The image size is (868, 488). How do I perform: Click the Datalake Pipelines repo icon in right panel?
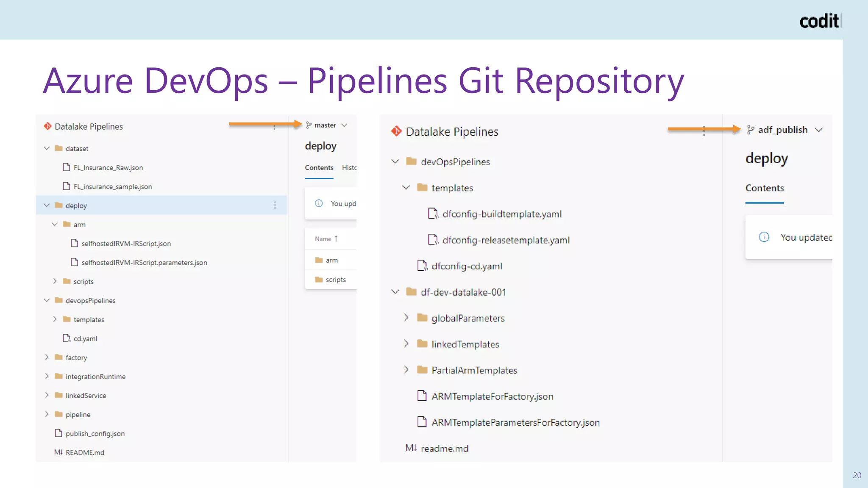tap(396, 131)
